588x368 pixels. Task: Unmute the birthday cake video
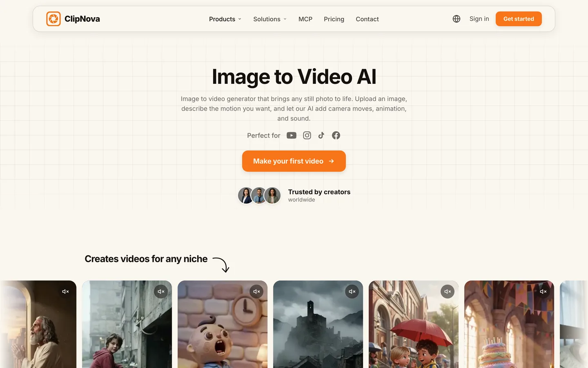point(543,292)
